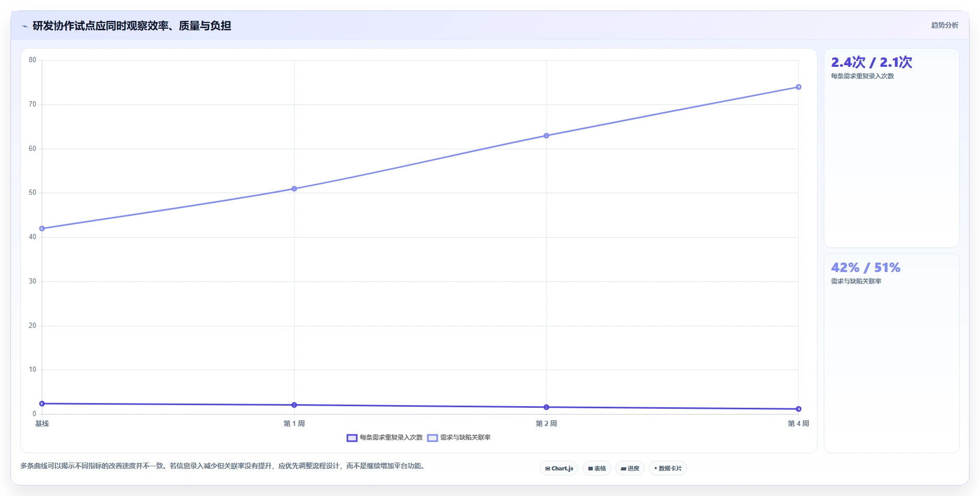Open the Chart.js chip
Viewport: 980px width, 496px height.
coord(559,468)
